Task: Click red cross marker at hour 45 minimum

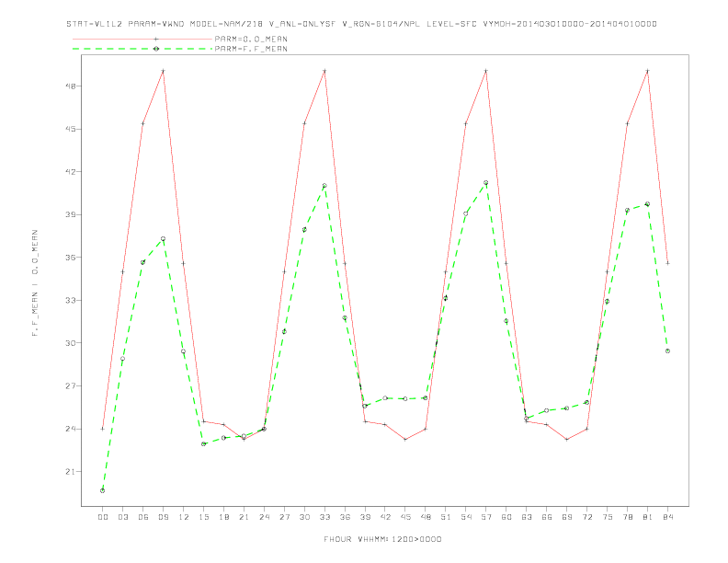Action: coord(405,440)
